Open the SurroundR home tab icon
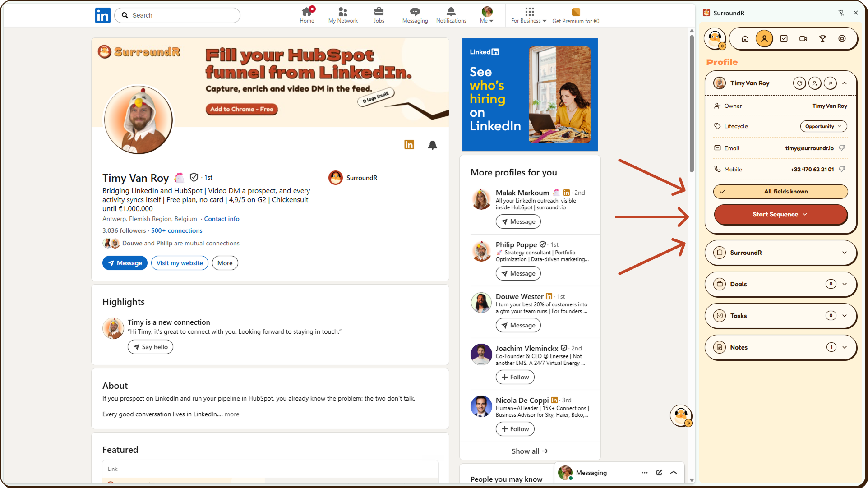 coord(745,39)
